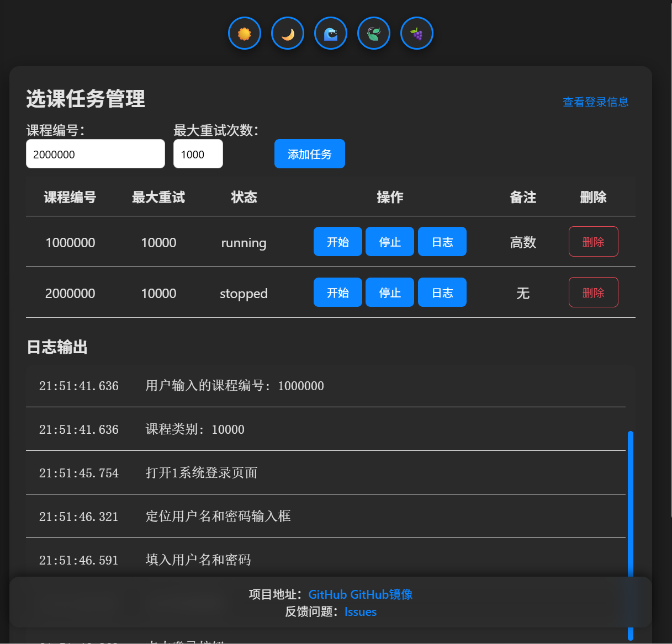Select the sun light theme icon
The width and height of the screenshot is (672, 644).
pos(245,33)
